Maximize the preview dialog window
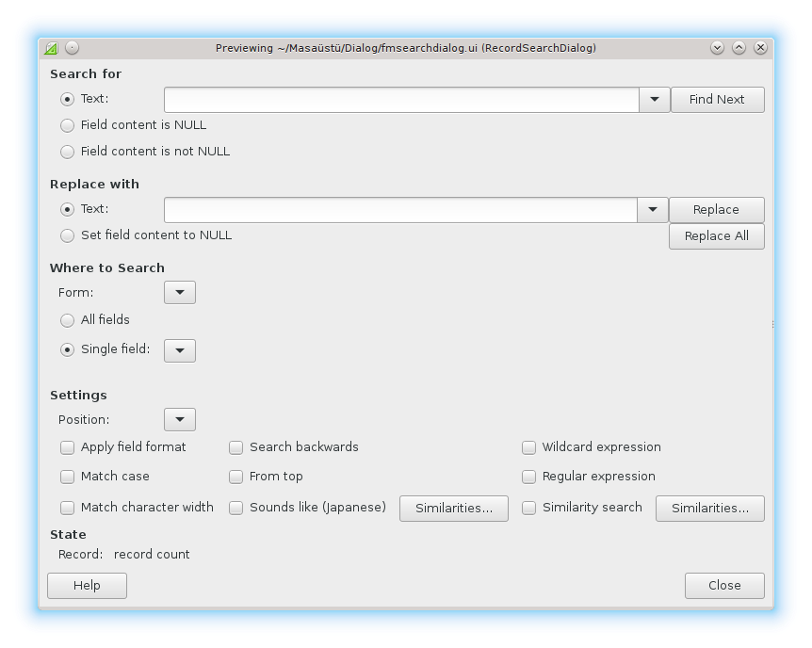The height and width of the screenshot is (648, 812). (x=739, y=48)
